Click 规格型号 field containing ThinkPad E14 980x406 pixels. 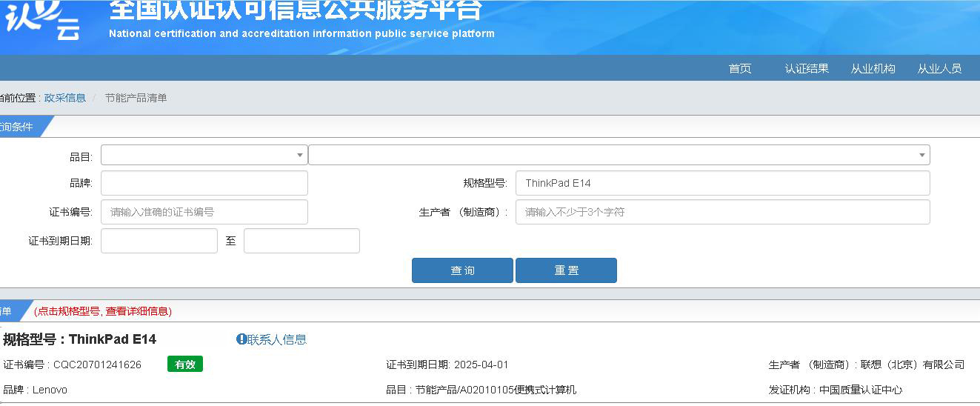click(x=723, y=183)
